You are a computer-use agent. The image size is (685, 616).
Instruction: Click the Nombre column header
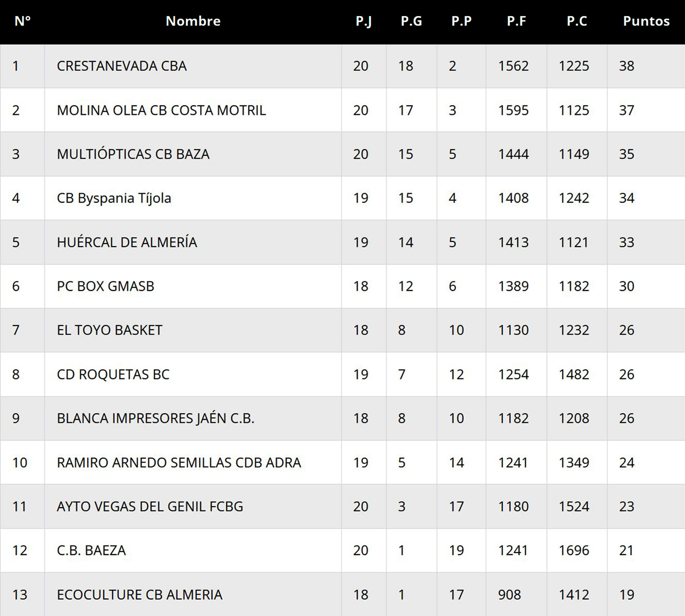click(x=193, y=21)
